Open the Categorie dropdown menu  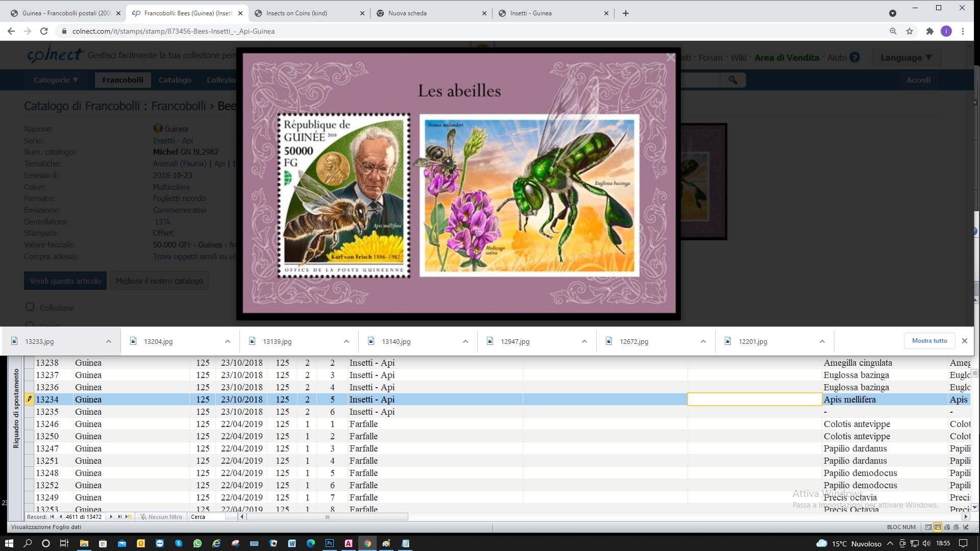(56, 80)
